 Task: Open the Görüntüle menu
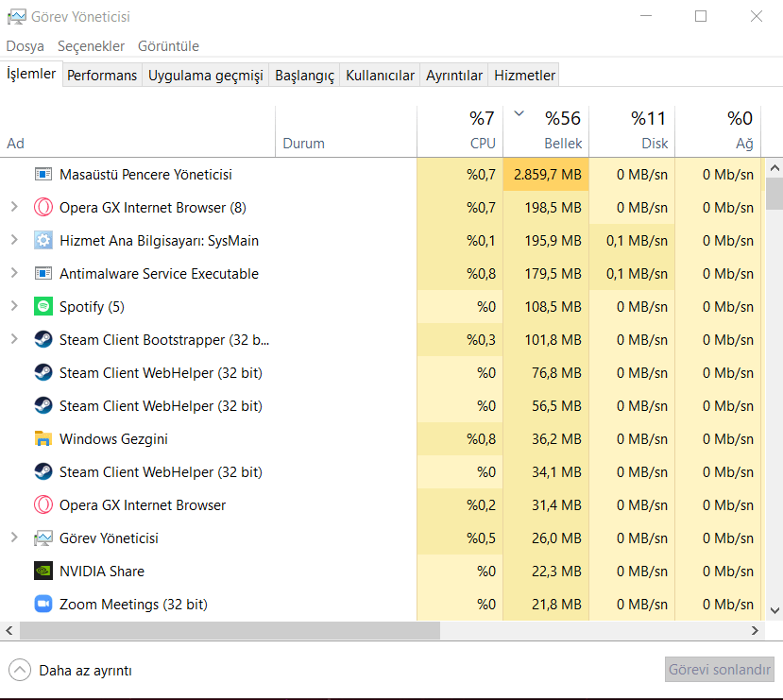coord(168,46)
